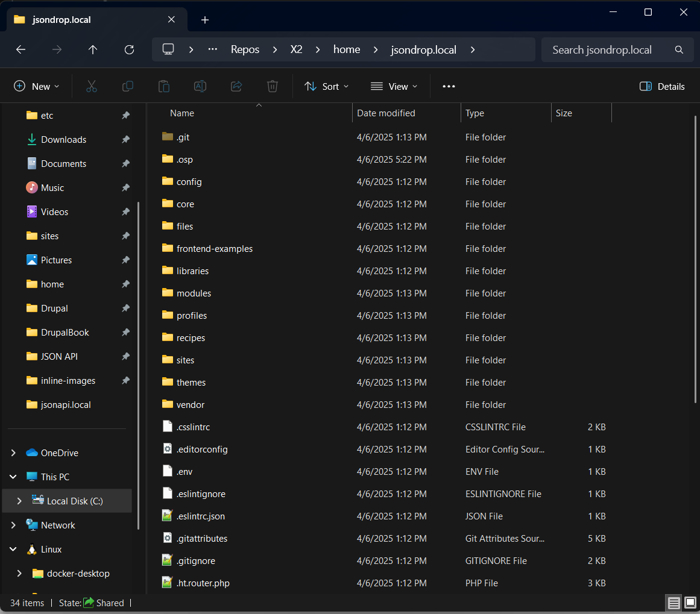Expand the OneDrive tree node

pos(13,453)
